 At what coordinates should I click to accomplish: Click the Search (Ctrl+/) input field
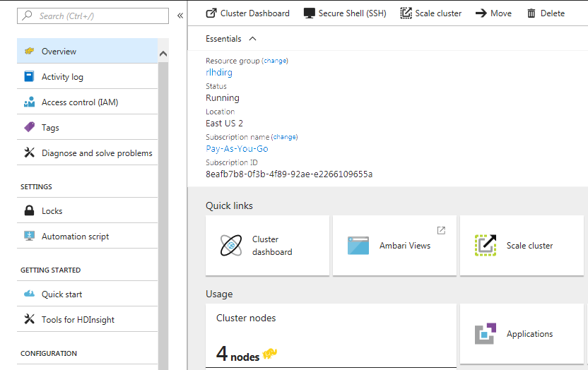click(x=93, y=16)
